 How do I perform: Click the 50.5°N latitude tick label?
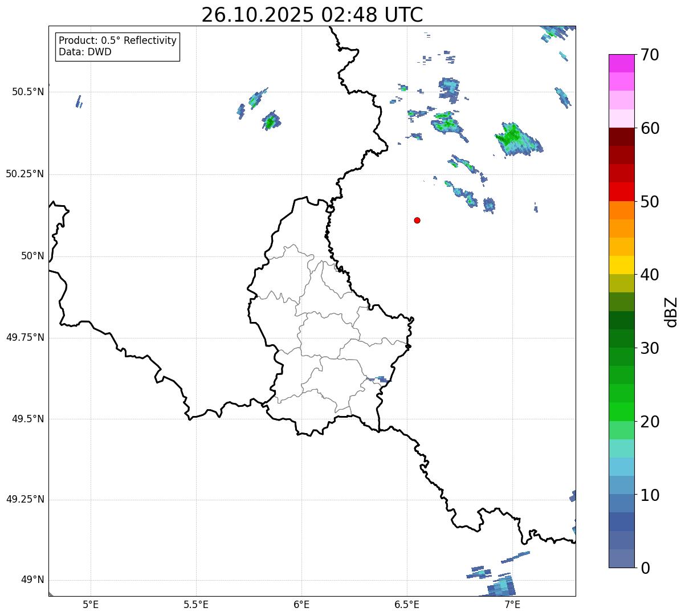coord(27,92)
